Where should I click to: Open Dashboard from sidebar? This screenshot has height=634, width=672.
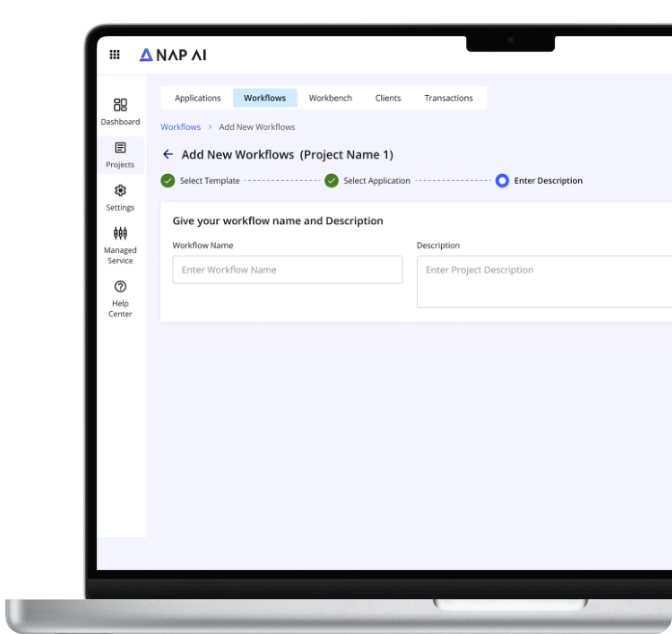(x=120, y=112)
